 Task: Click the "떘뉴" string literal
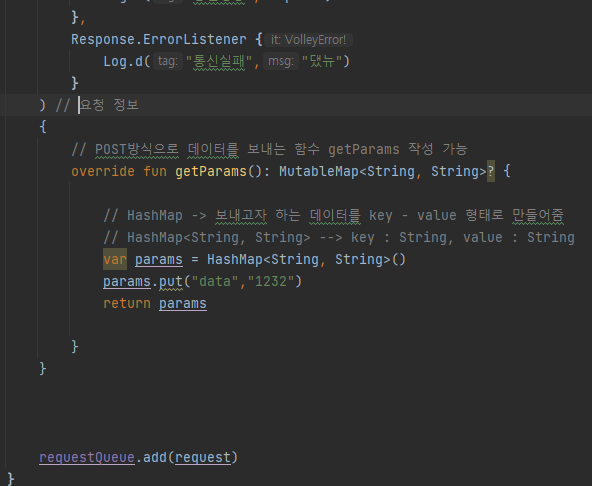click(322, 61)
